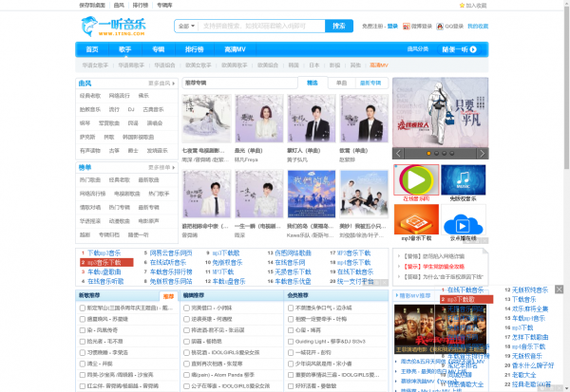Open the 在线音乐网 green play icon
This screenshot has width=570, height=392.
[414, 180]
